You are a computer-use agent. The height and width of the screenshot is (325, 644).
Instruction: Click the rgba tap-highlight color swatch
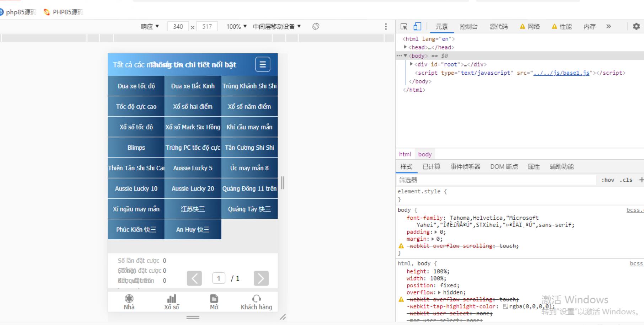505,307
